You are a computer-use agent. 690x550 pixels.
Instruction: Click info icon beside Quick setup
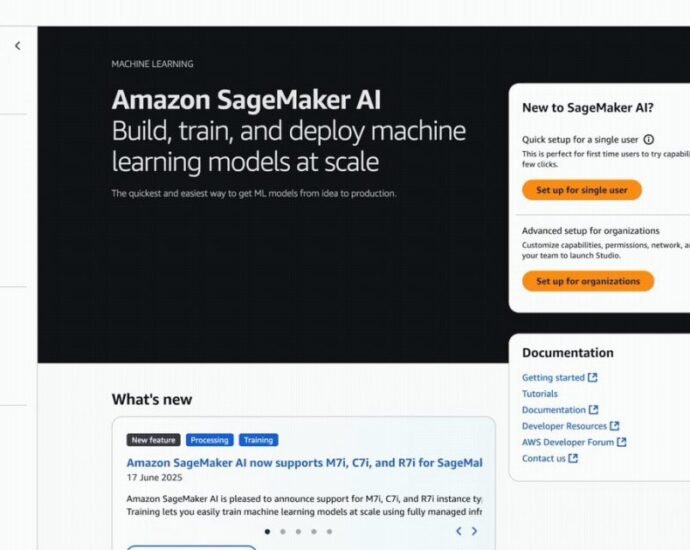tap(648, 140)
